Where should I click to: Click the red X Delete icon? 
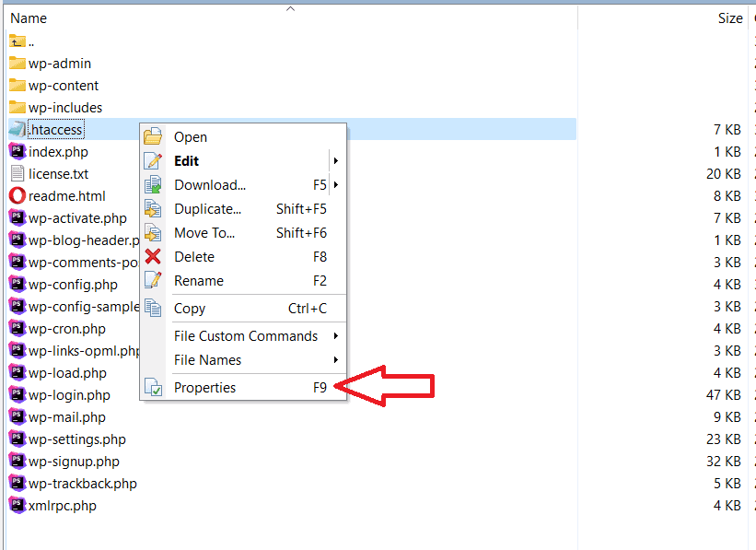(153, 257)
